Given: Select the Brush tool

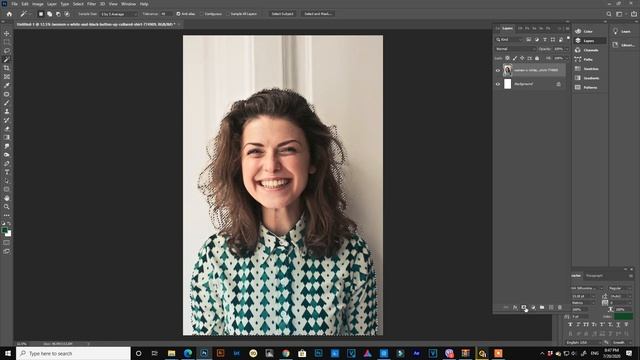Looking at the screenshot, I should (7, 103).
